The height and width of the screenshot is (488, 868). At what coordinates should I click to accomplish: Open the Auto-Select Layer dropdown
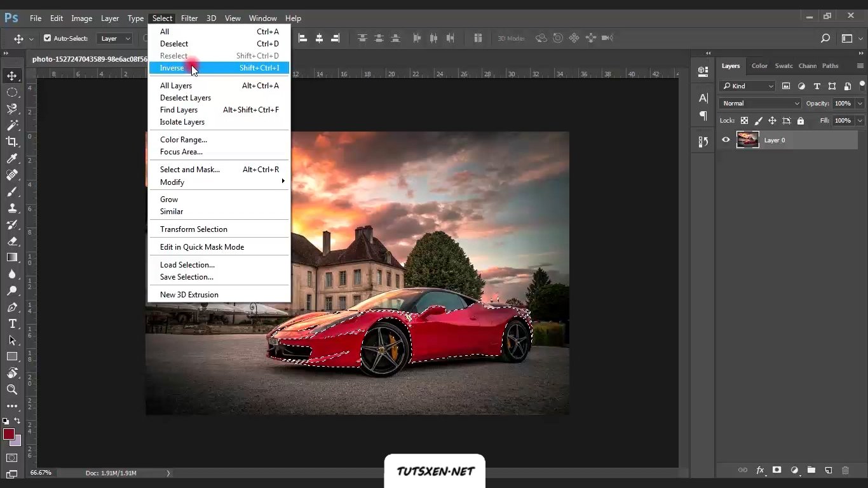(x=114, y=38)
